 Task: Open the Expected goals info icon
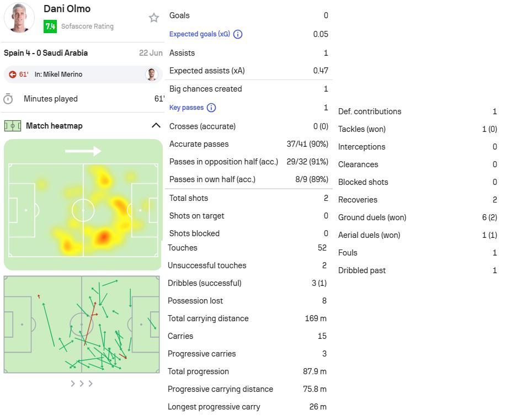click(x=238, y=34)
